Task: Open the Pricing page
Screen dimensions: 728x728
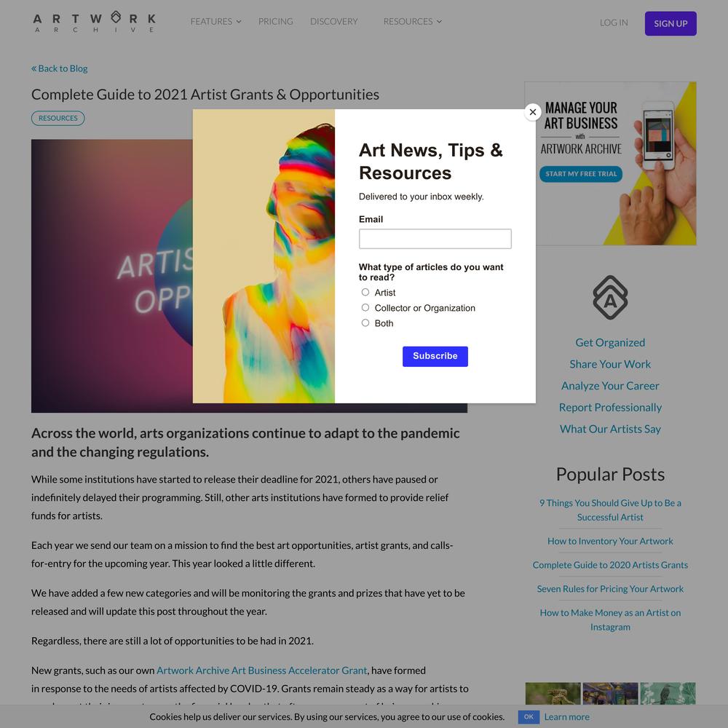Action: click(276, 22)
